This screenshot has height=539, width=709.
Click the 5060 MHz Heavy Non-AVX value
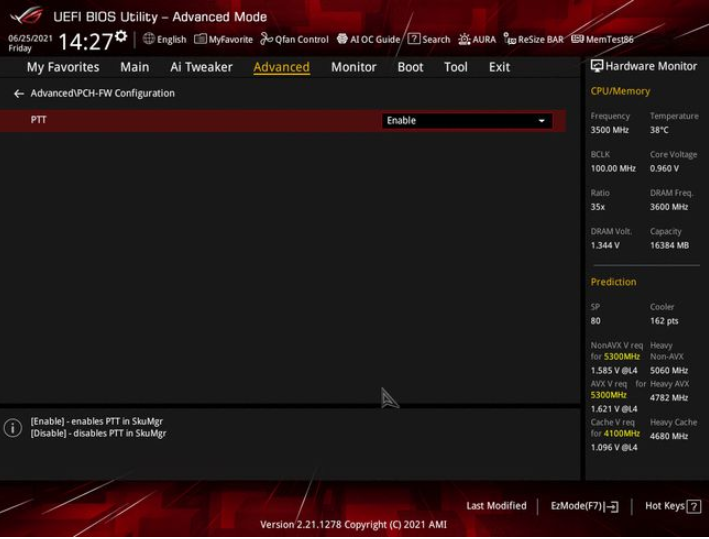(669, 370)
